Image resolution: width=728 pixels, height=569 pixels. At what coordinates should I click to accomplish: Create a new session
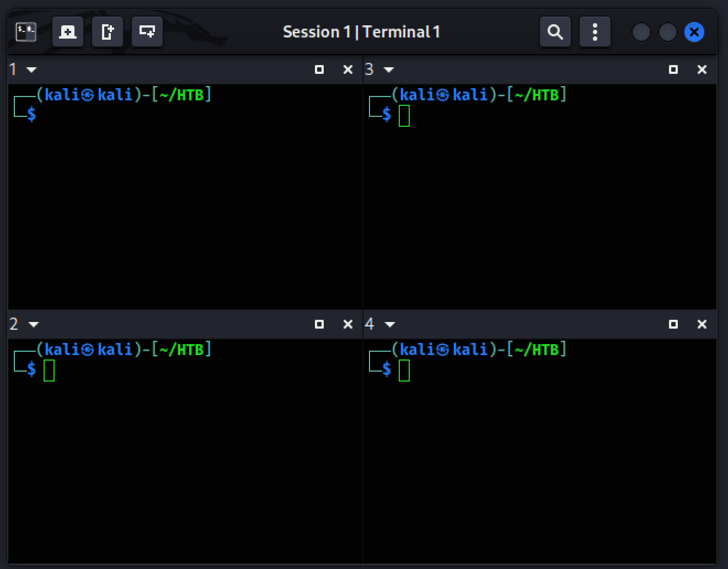point(68,32)
